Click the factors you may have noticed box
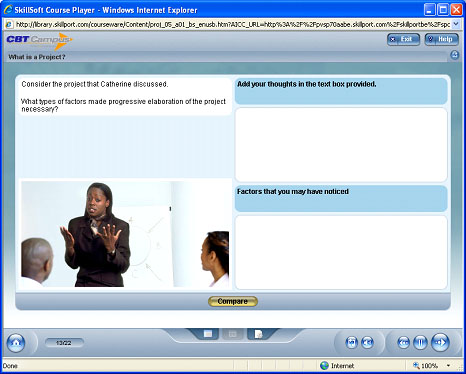The height and width of the screenshot is (374, 466). point(341,252)
